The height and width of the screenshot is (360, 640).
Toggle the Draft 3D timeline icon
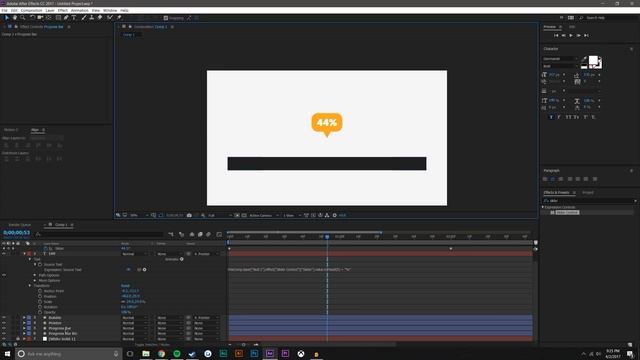[x=181, y=234]
